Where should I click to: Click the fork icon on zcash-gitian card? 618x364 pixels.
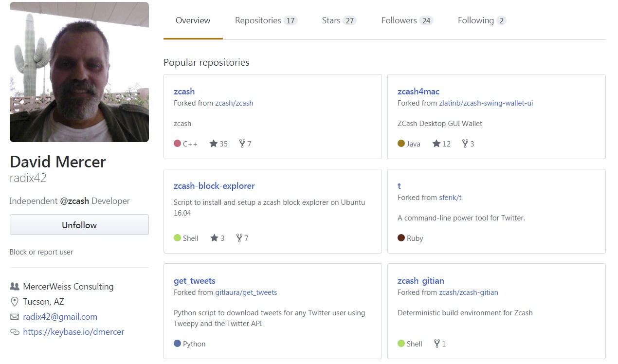point(436,344)
